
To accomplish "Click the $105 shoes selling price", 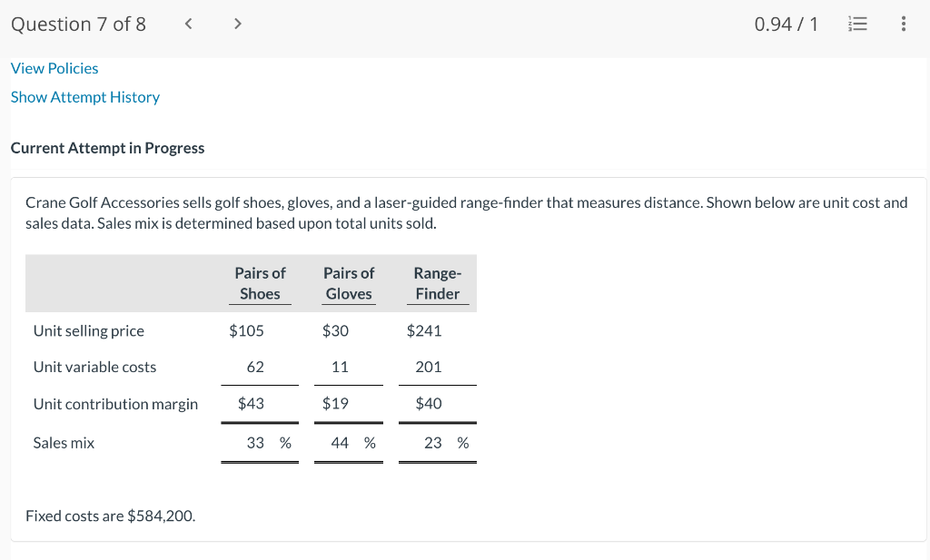I will click(247, 330).
